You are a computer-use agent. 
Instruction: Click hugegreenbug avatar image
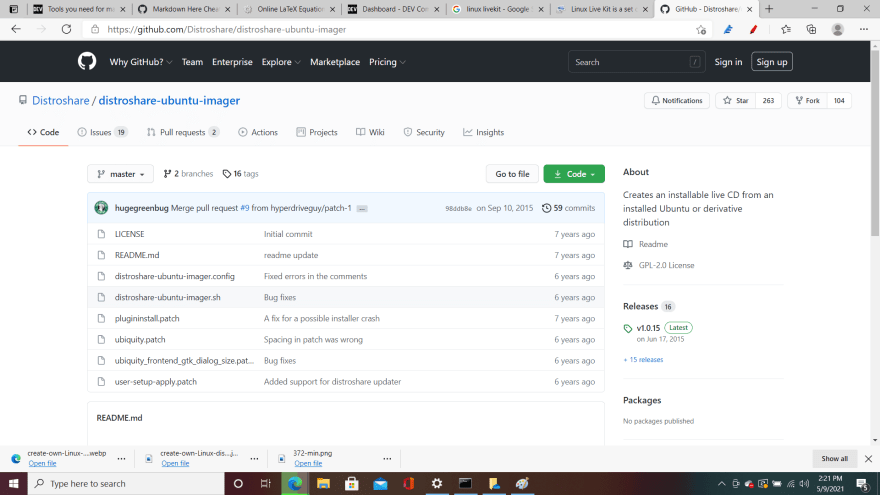pyautogui.click(x=101, y=208)
